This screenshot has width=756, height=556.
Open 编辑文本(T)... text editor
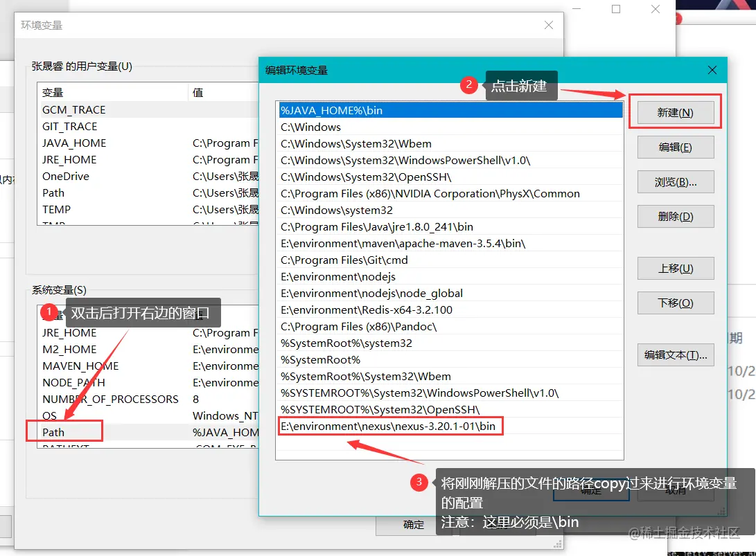(x=675, y=355)
